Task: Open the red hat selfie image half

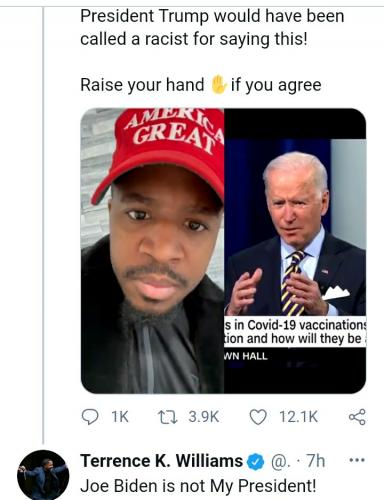Action: click(x=152, y=251)
